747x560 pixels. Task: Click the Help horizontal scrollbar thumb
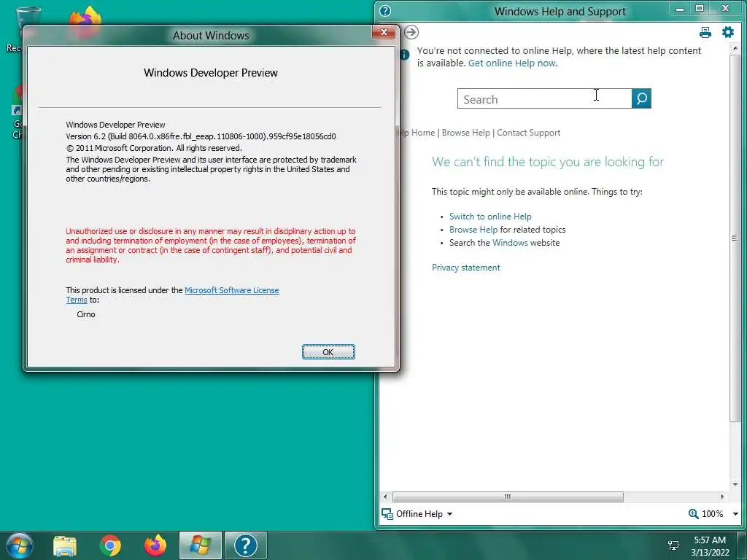point(508,497)
